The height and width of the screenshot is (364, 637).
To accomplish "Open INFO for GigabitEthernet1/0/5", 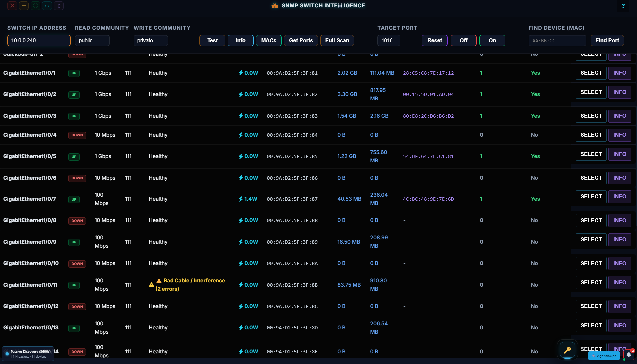I will [620, 154].
